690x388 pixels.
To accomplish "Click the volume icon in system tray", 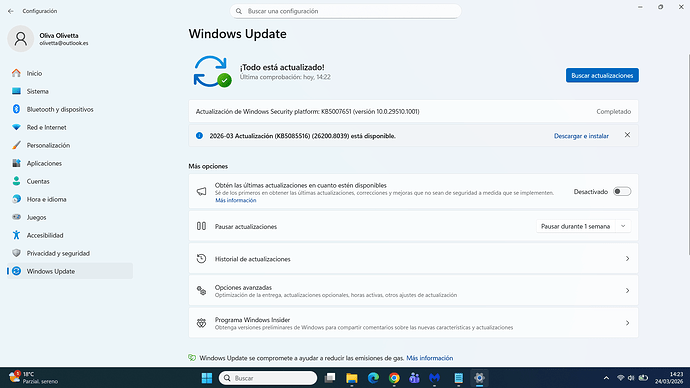I will point(631,378).
